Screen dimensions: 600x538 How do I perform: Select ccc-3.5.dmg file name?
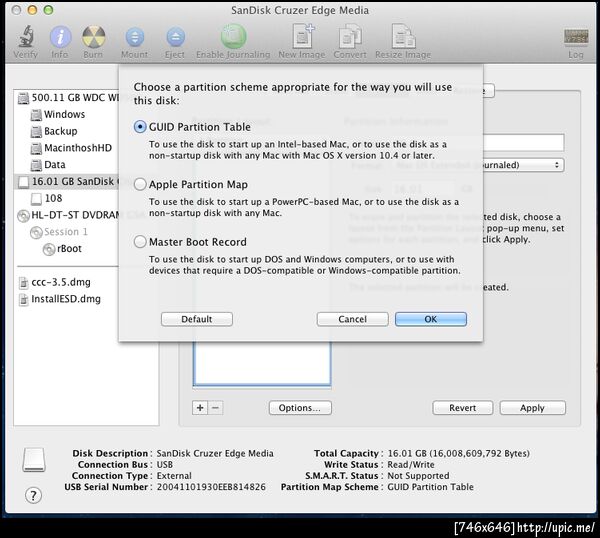tap(61, 282)
